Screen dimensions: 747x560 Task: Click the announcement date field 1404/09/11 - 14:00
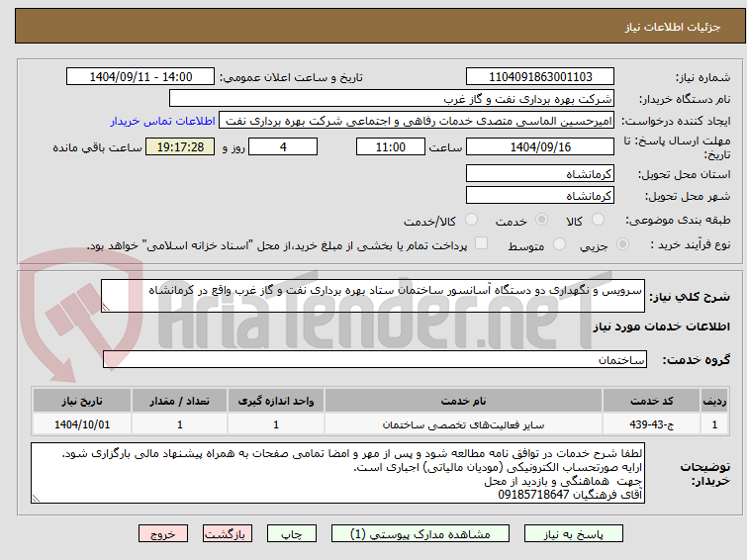pos(140,77)
